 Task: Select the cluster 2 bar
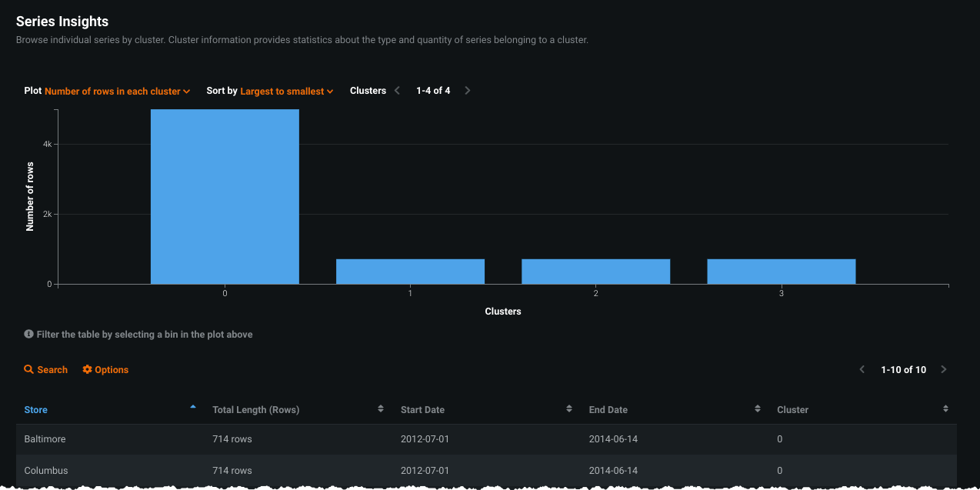pos(595,272)
